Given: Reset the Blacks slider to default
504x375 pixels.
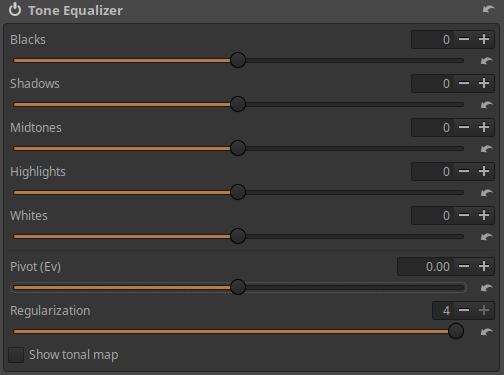Looking at the screenshot, I should 487,61.
